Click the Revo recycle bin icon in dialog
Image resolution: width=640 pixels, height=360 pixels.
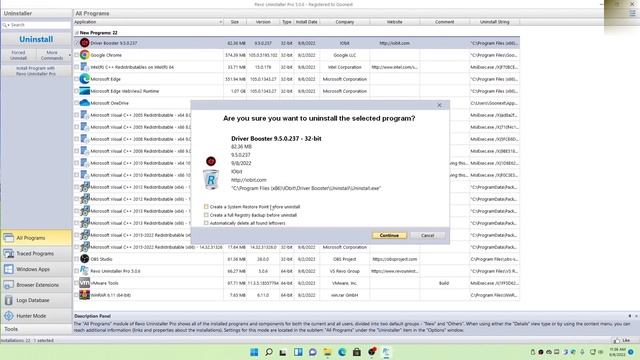[211, 180]
